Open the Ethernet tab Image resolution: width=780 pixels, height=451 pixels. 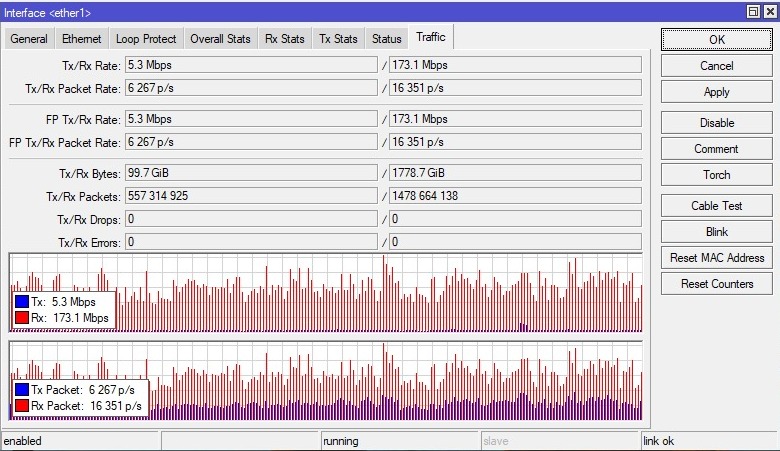[x=81, y=39]
